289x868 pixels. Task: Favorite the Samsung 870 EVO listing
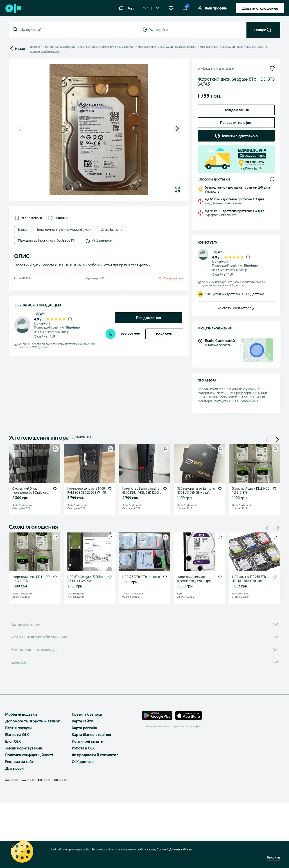[x=220, y=489]
